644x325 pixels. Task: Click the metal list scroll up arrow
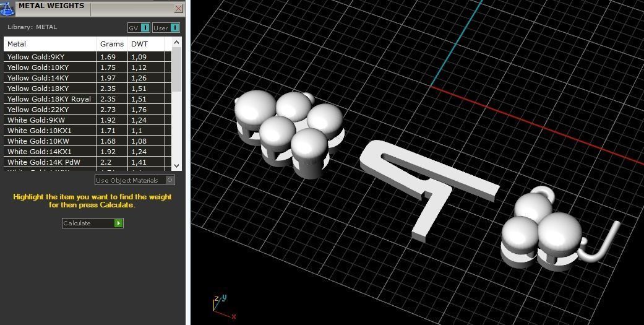(x=176, y=42)
